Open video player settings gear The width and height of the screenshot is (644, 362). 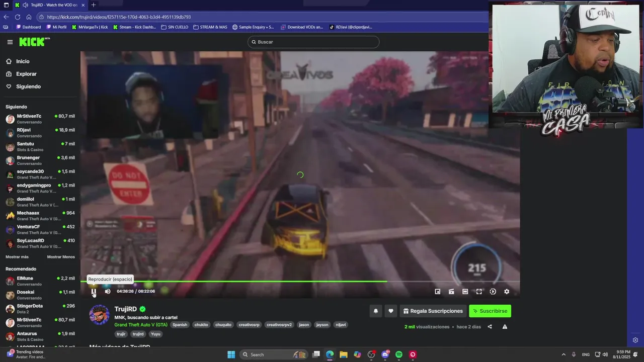pos(507,292)
